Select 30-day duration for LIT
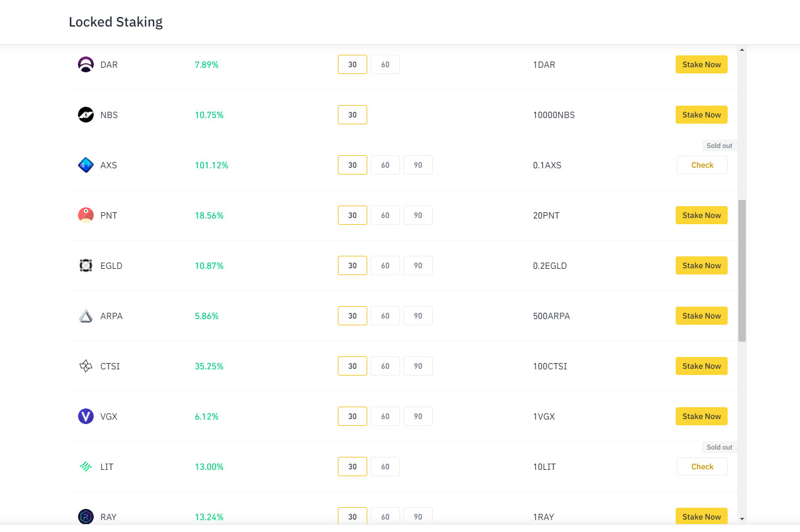 coord(353,466)
